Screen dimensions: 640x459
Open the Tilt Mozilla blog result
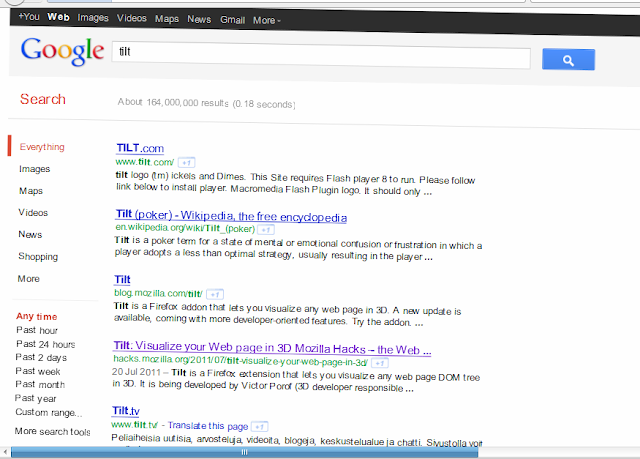click(122, 279)
